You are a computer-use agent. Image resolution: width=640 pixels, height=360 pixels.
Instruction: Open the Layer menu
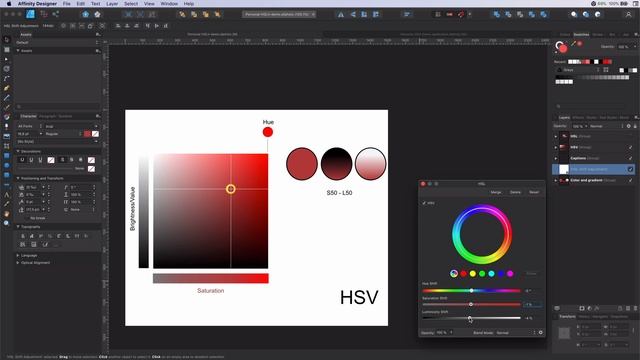(112, 4)
